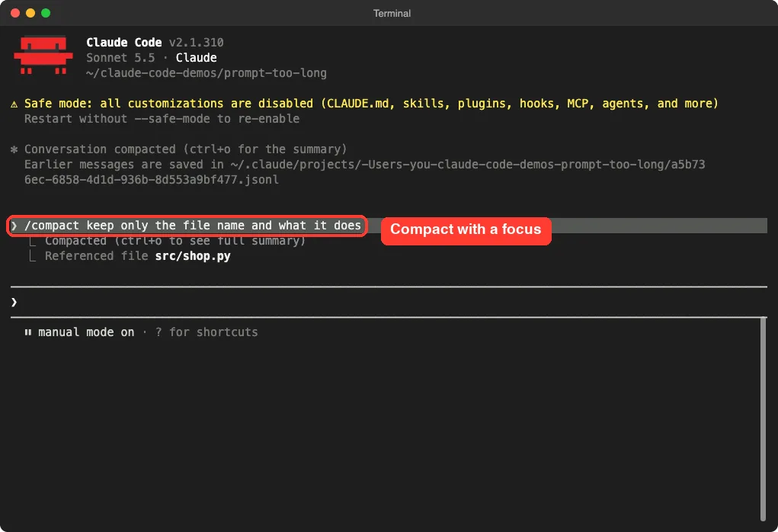Click the 'Terminal' window title
The height and width of the screenshot is (532, 778).
tap(392, 14)
